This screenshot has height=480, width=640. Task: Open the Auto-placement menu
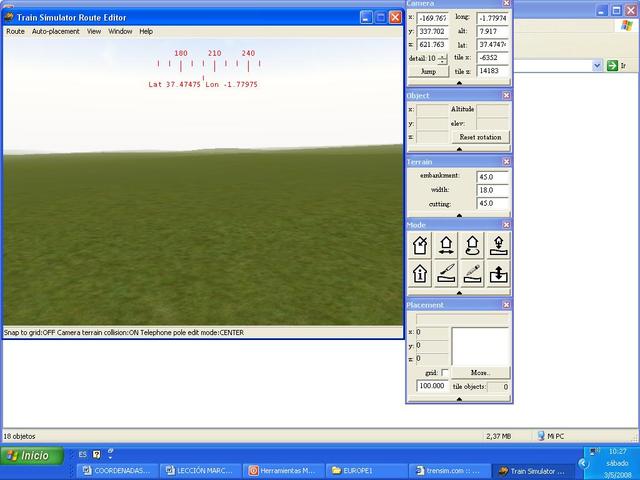54,31
